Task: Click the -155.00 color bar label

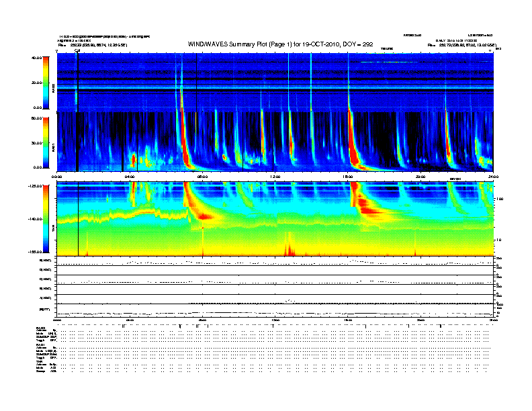Action: point(36,252)
